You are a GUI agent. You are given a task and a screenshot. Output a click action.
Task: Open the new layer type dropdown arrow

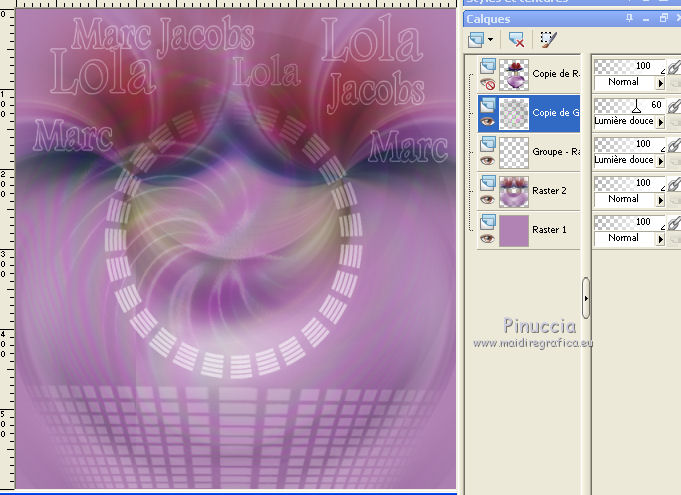point(490,40)
